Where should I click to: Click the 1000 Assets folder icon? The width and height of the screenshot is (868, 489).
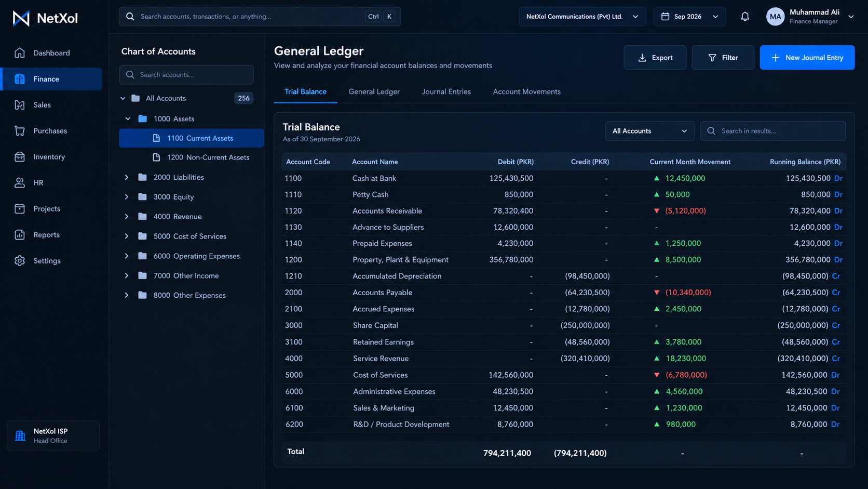click(142, 119)
